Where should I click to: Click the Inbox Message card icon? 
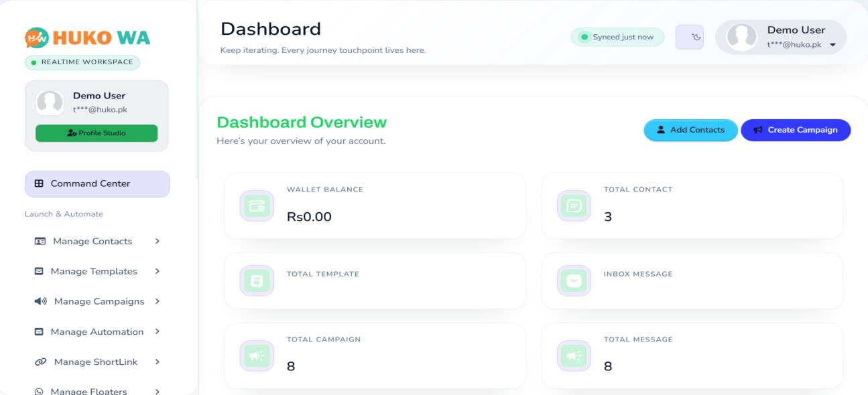(x=574, y=281)
